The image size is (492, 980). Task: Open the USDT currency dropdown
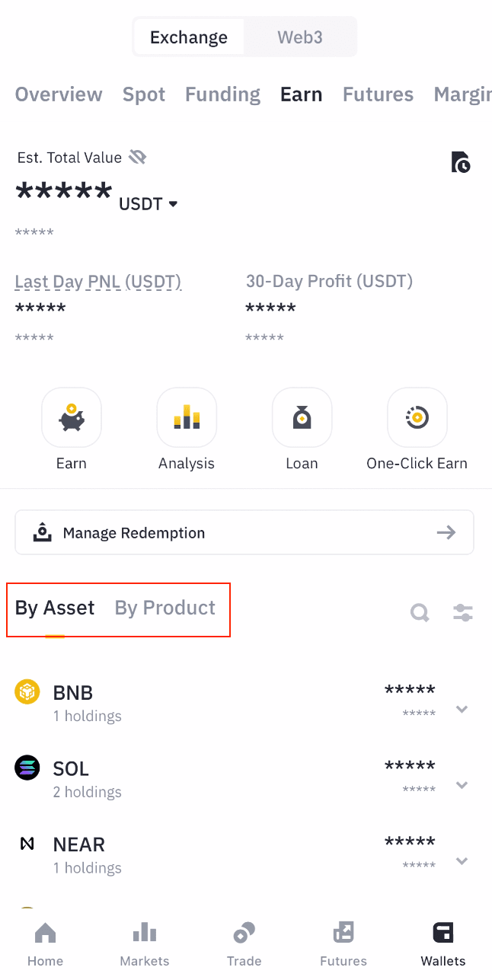click(x=149, y=204)
